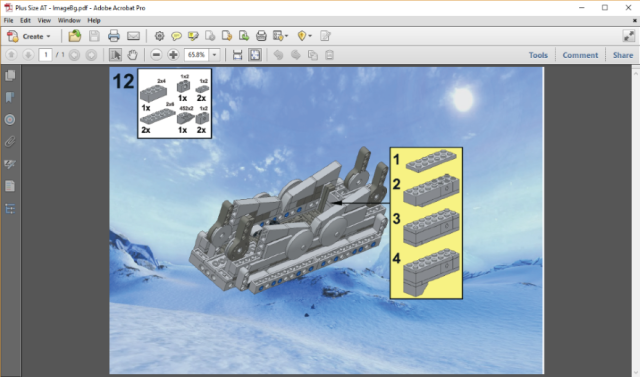Click the copy pages toolbar icon
Image resolution: width=640 pixels, height=377 pixels.
tap(313, 55)
